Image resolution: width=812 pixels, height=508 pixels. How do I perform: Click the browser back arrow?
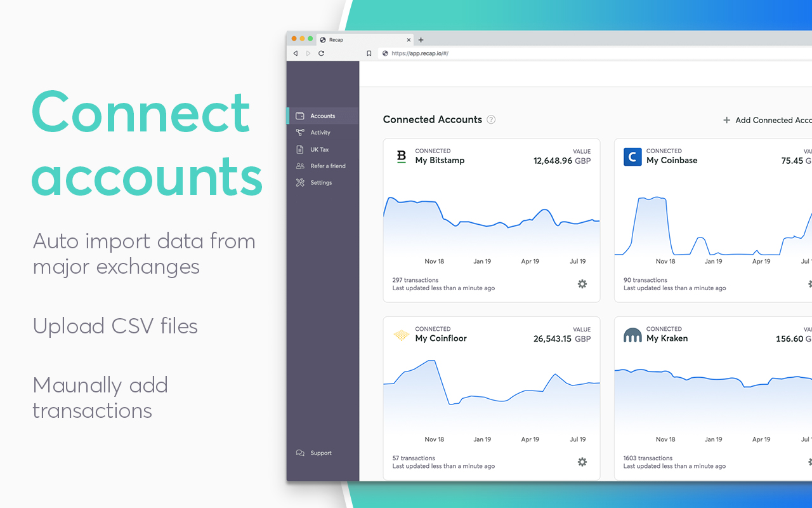click(x=296, y=53)
